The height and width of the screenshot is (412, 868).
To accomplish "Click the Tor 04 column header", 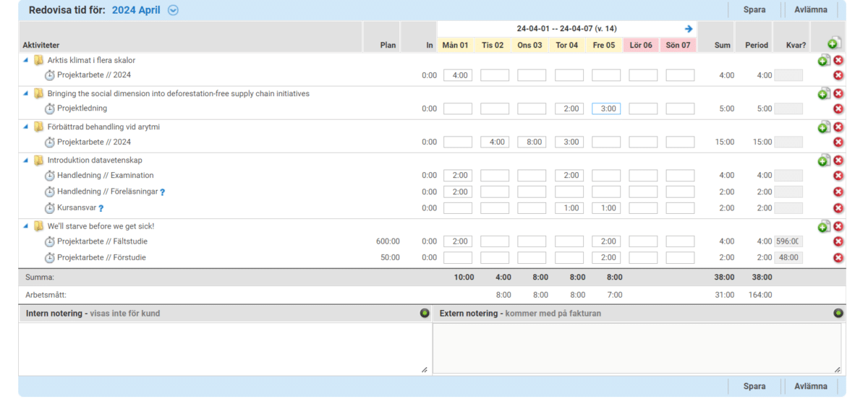I will [566, 45].
